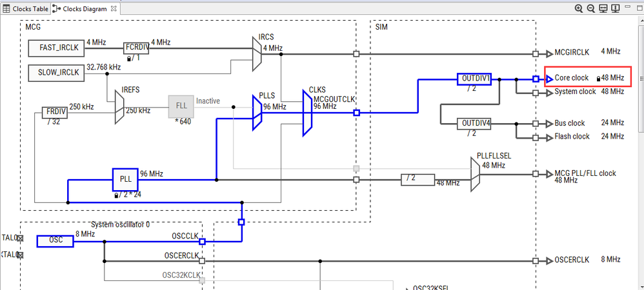644x290 pixels.
Task: Fit diagram to window height icon
Action: (x=615, y=8)
